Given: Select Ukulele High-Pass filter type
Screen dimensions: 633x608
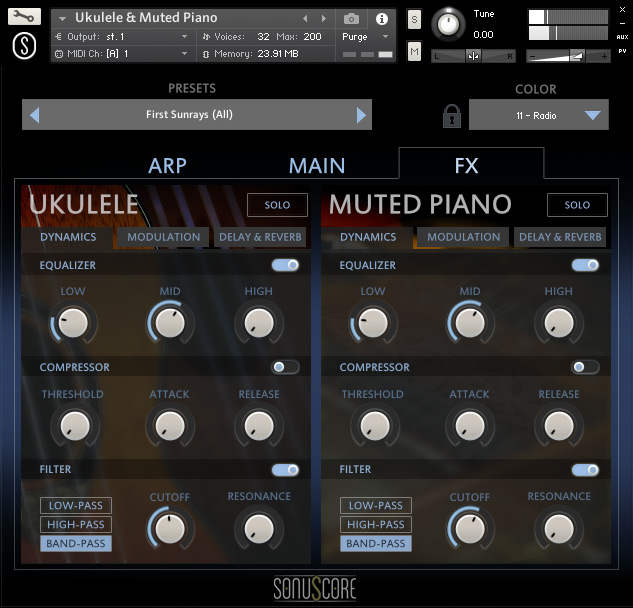Looking at the screenshot, I should point(76,524).
